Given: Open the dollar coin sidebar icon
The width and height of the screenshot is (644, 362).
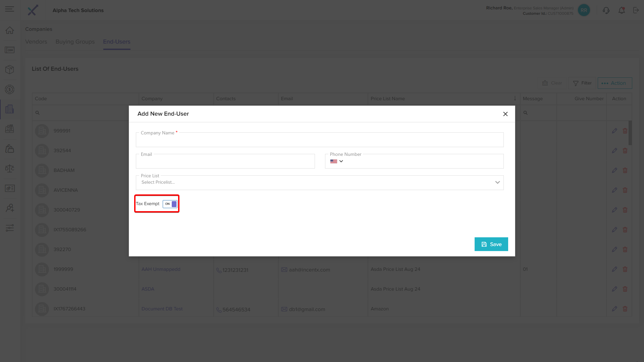Looking at the screenshot, I should click(10, 89).
